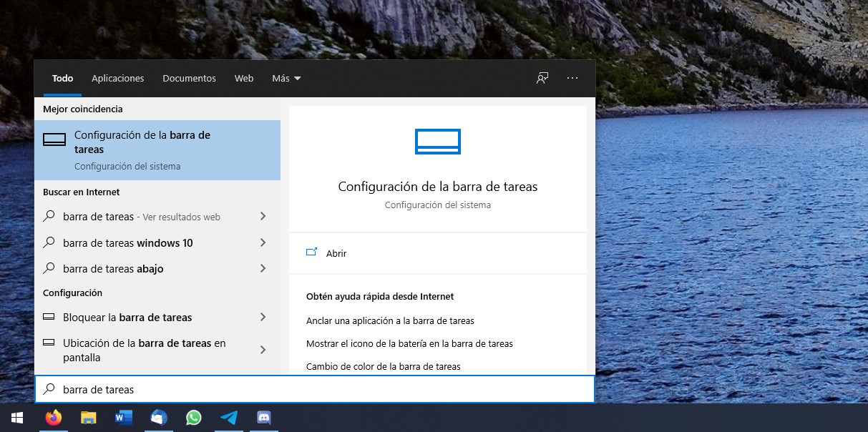Click the search box containing 'barra de tareas'
This screenshot has height=432, width=868.
pyautogui.click(x=315, y=390)
